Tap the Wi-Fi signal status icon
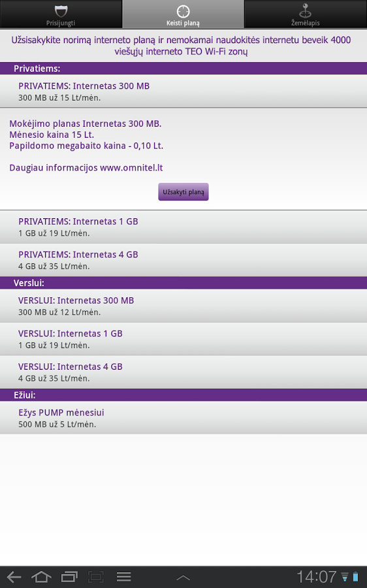367x588 pixels. coord(345,577)
